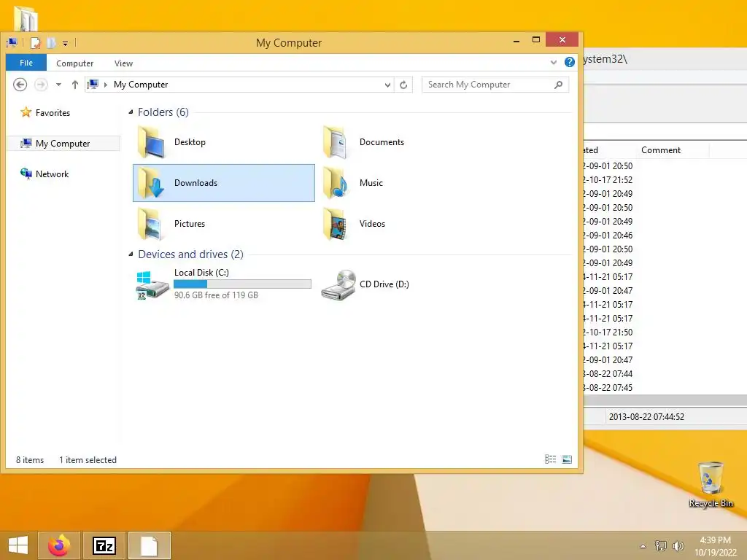Click the taskbar clock 4:39 PM
Image resolution: width=747 pixels, height=560 pixels.
coord(715,540)
